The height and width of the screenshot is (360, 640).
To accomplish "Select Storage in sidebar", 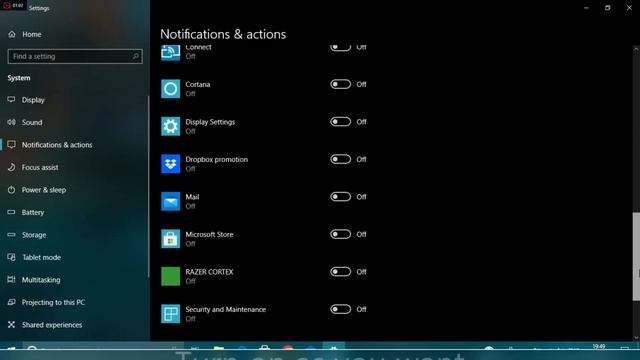I will click(x=34, y=235).
